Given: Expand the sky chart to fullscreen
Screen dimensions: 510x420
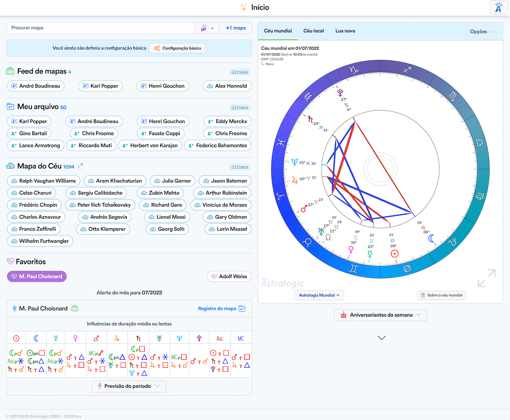Looking at the screenshot, I should coord(486,278).
